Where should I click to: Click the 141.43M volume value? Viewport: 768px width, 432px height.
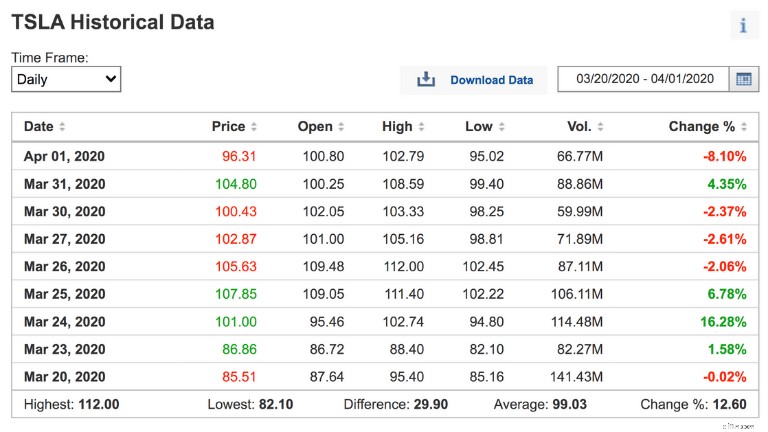coord(576,377)
